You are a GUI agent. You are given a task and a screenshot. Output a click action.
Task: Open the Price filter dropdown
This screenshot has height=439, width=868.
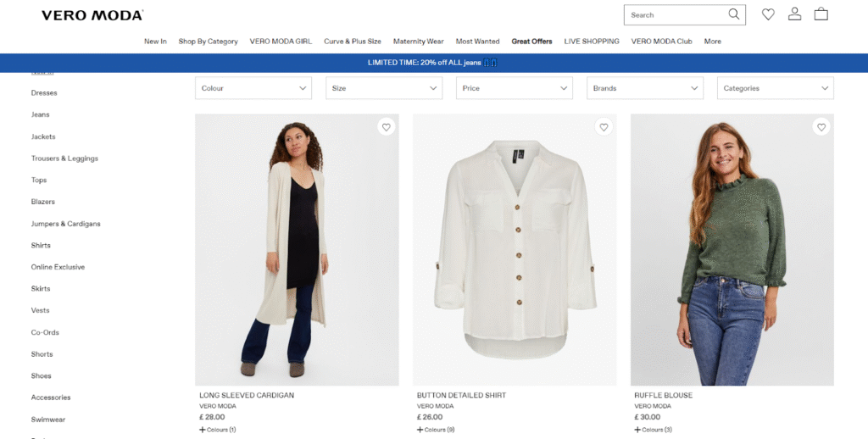pyautogui.click(x=515, y=88)
